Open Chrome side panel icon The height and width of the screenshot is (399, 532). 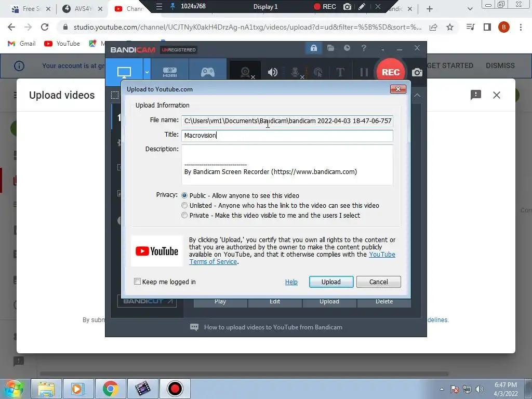[487, 27]
